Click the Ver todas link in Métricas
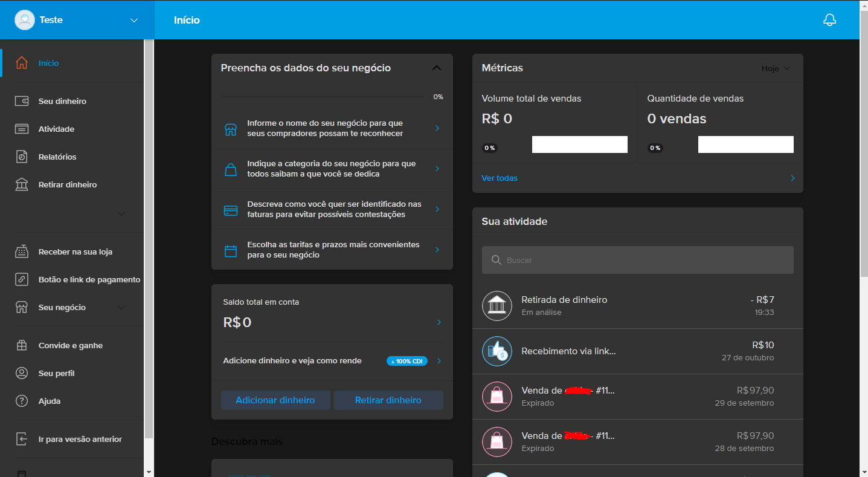 (x=500, y=178)
